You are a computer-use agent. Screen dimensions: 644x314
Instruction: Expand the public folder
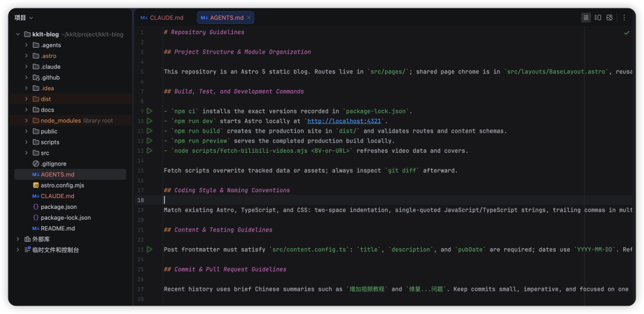(26, 131)
